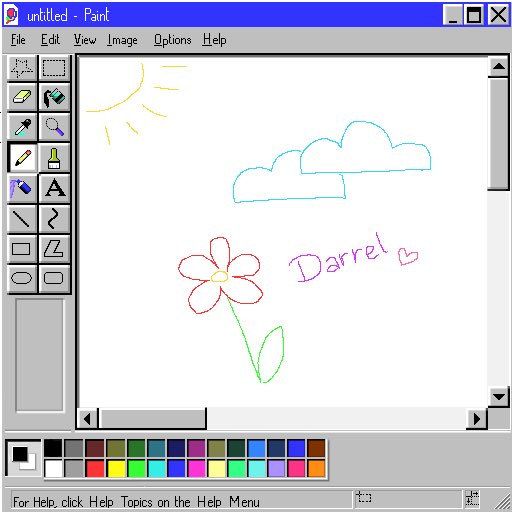This screenshot has height=512, width=512.
Task: Click the vertical scrollbar down arrow
Action: coord(498,397)
